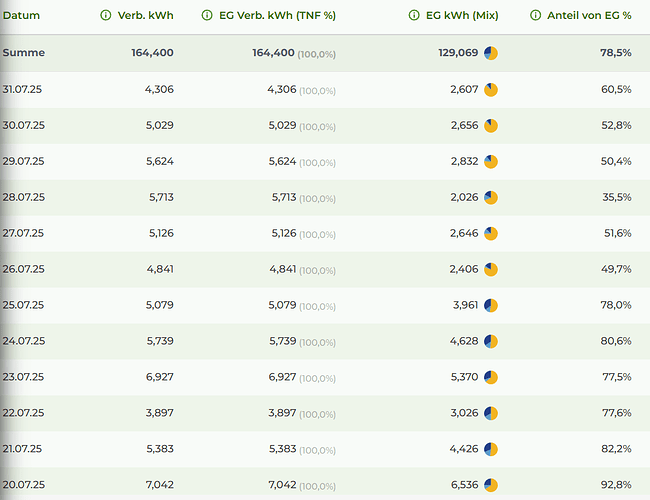Select the 30.07.25 date cell
650x500 pixels.
pos(22,125)
